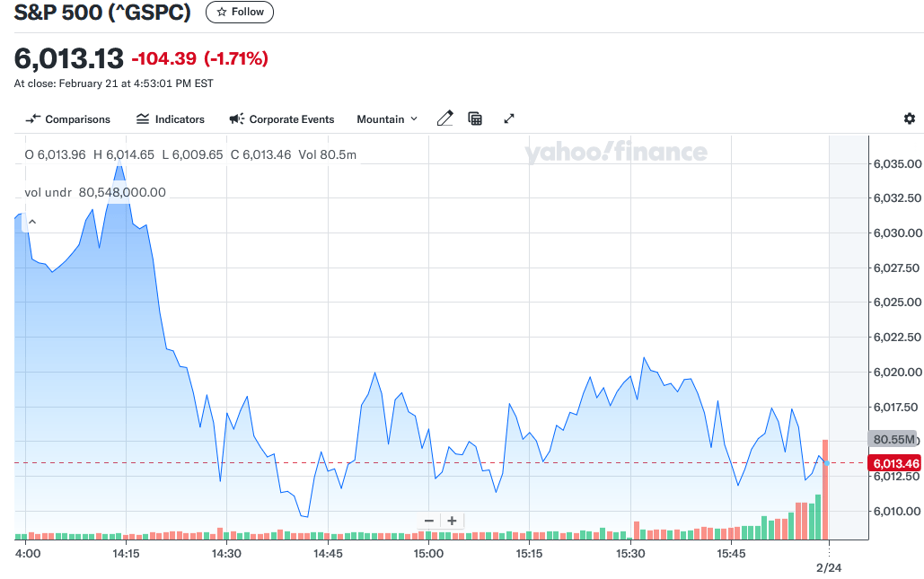The width and height of the screenshot is (924, 579).
Task: Click the 'L 6,009.65' low value
Action: pos(193,155)
